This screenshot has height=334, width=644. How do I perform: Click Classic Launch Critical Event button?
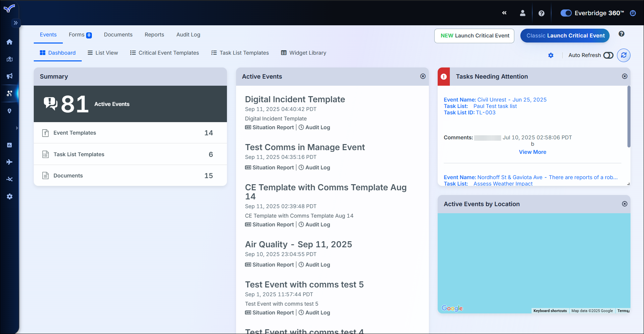pyautogui.click(x=565, y=36)
